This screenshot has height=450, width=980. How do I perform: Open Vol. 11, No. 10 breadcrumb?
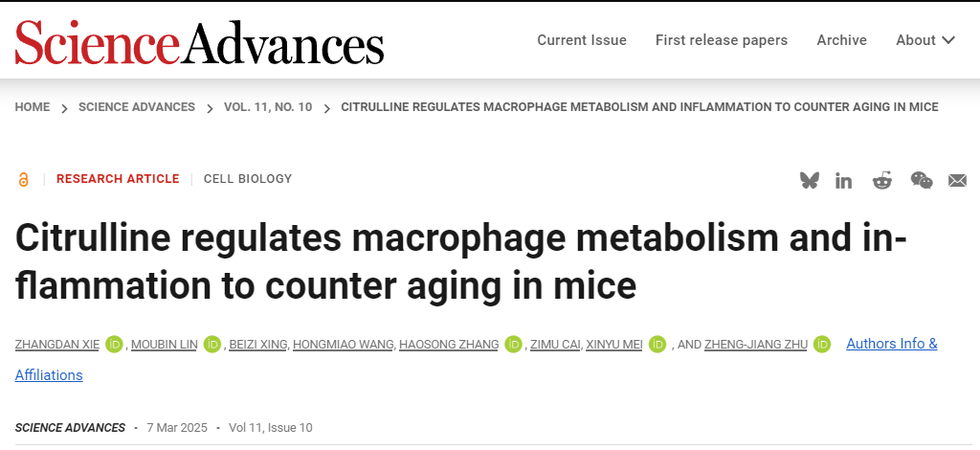pos(268,107)
